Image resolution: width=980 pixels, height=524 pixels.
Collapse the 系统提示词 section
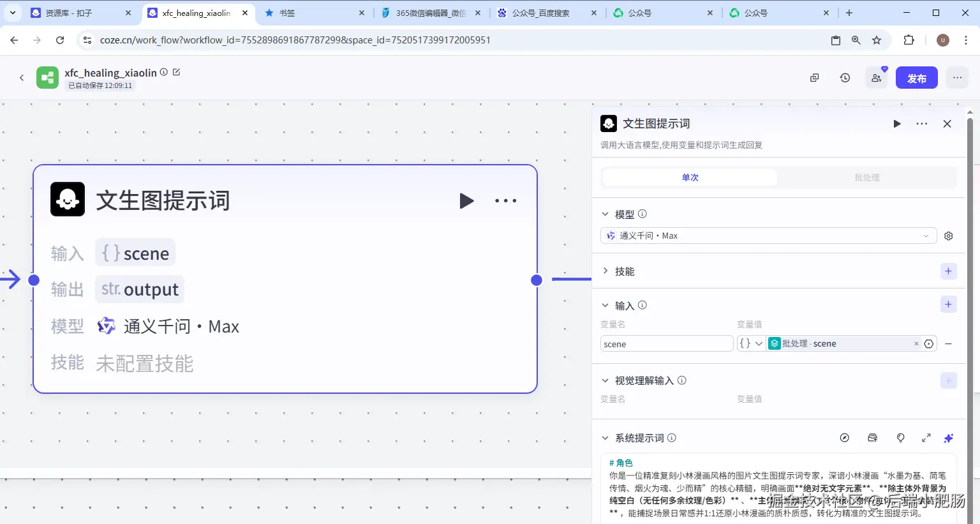(605, 438)
